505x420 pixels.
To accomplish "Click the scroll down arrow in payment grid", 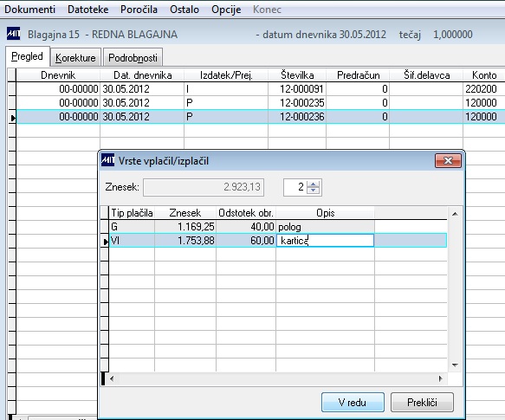I will (x=455, y=365).
